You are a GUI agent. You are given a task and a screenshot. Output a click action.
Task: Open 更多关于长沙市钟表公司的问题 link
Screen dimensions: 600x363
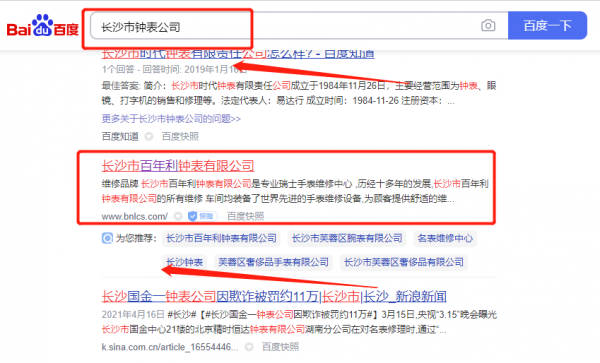point(171,119)
